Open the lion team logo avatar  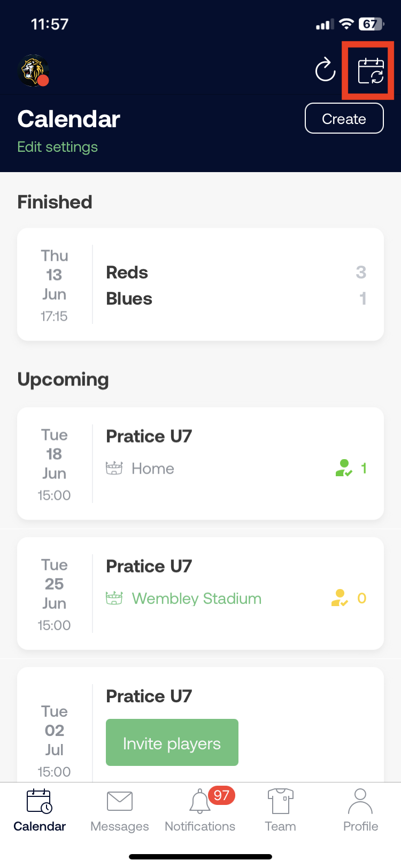(34, 71)
